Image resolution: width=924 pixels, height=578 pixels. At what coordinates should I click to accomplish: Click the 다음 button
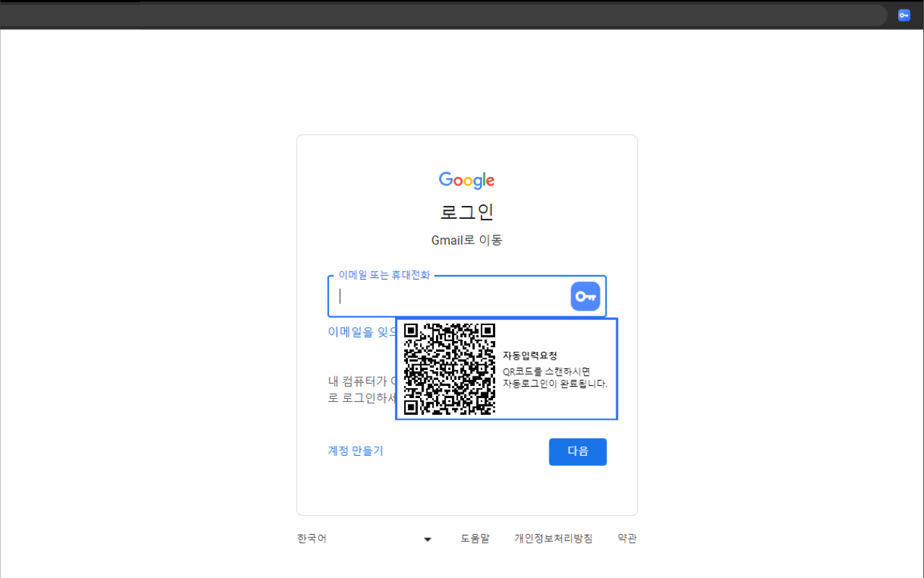pyautogui.click(x=577, y=452)
